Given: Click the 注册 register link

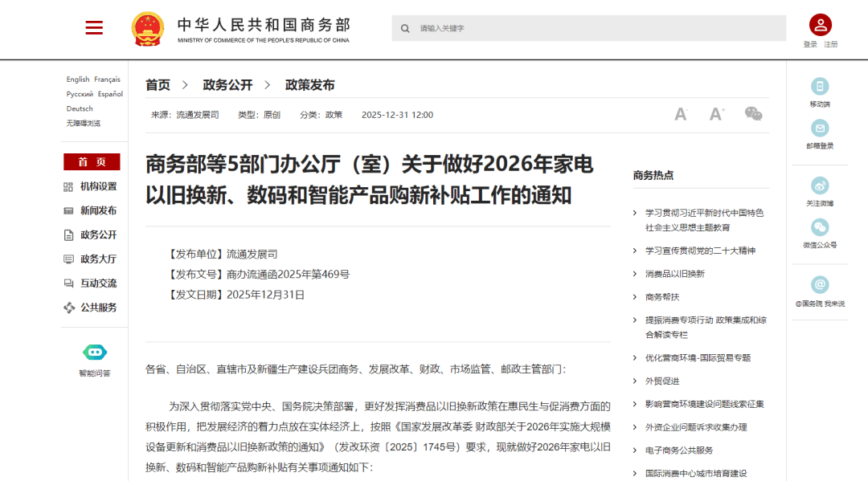Looking at the screenshot, I should tap(830, 45).
